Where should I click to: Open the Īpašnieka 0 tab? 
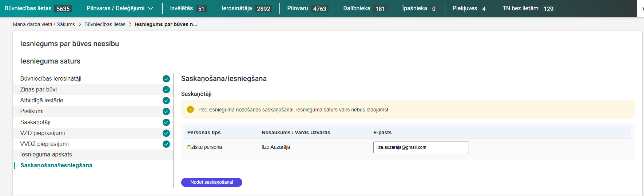tap(420, 8)
